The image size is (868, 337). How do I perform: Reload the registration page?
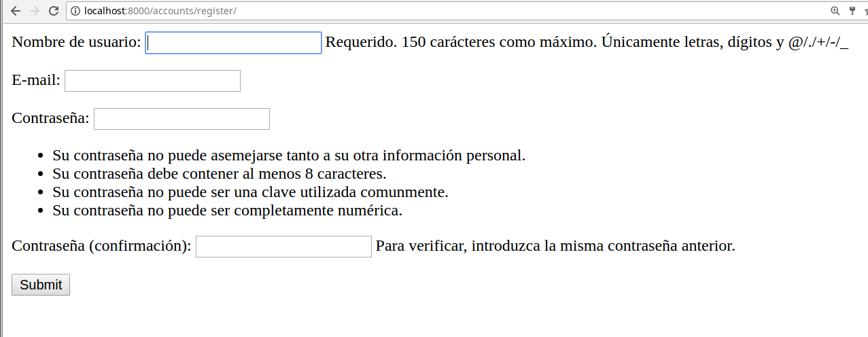tap(54, 11)
